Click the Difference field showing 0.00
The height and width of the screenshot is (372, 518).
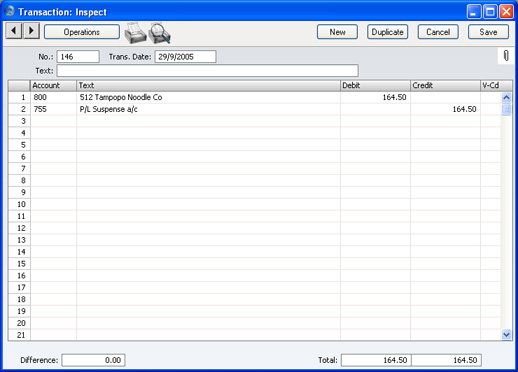click(93, 360)
